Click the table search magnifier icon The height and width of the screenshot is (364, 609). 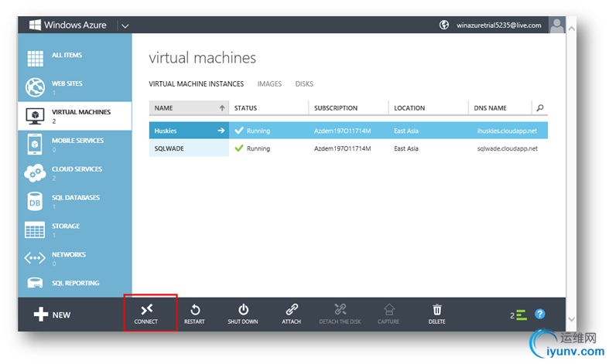pos(540,108)
